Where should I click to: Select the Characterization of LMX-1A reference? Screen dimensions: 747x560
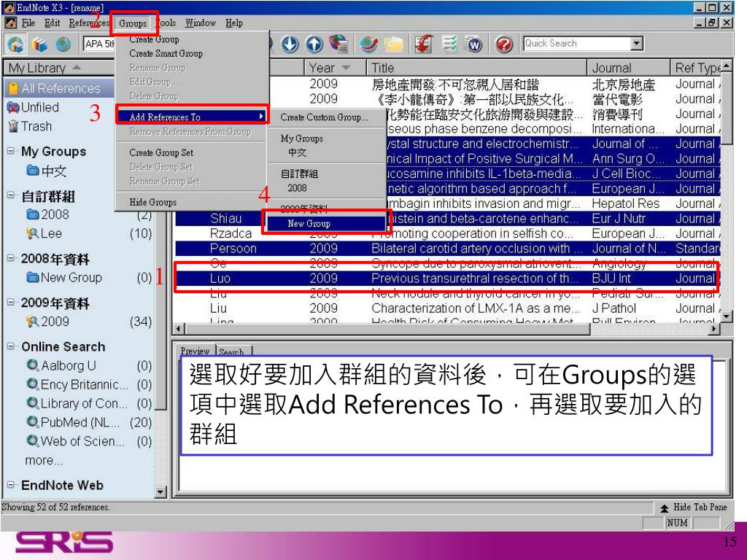click(x=446, y=308)
